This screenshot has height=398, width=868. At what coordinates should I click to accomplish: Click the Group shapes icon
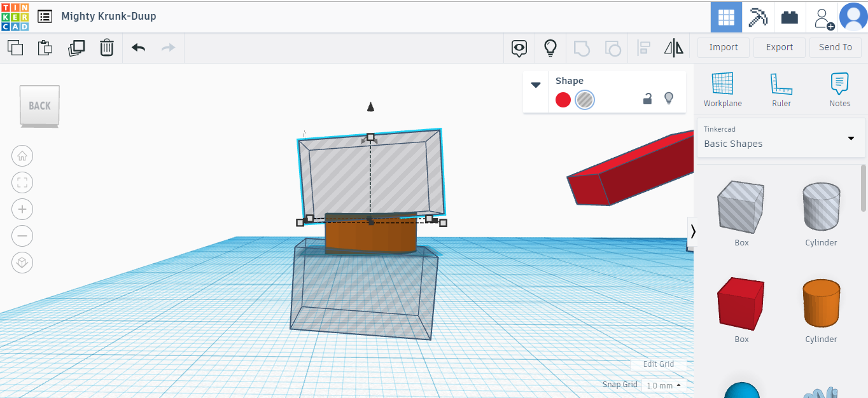(582, 48)
